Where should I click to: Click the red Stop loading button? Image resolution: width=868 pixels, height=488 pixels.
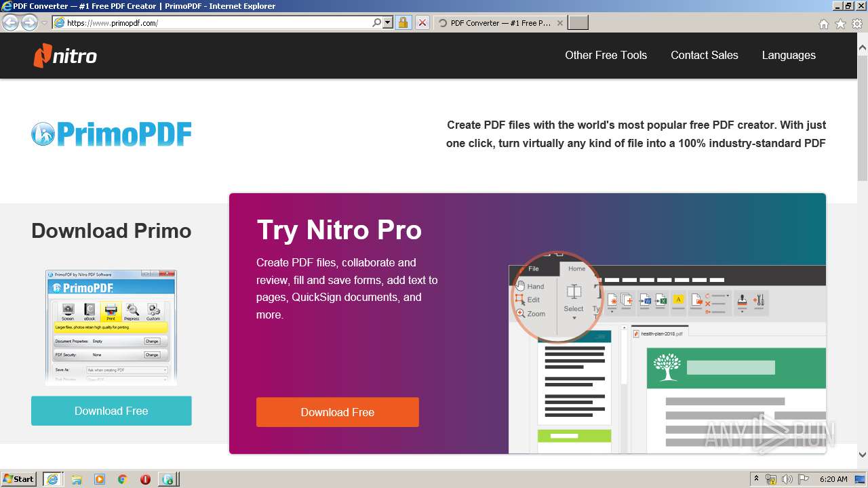point(422,23)
